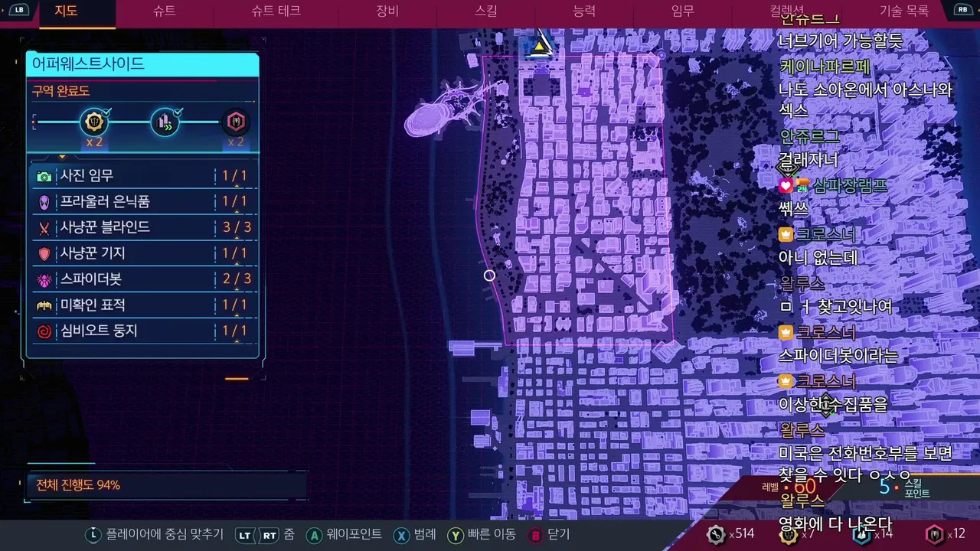Screen dimensions: 980x551
Task: Click the 전체 진행도 94% progress bar
Action: (x=167, y=485)
